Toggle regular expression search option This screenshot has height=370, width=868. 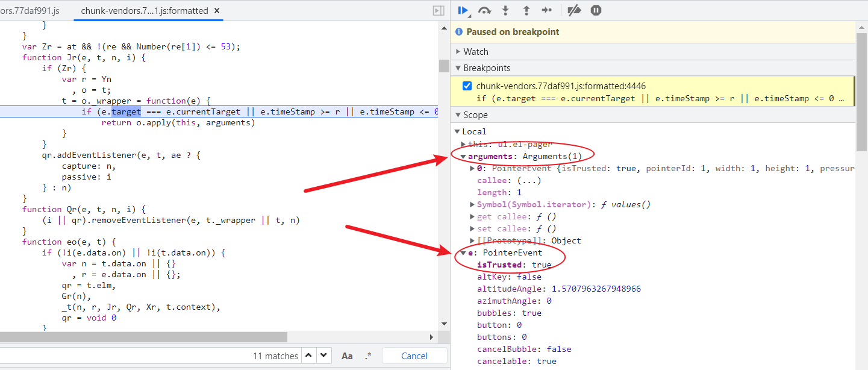(369, 356)
